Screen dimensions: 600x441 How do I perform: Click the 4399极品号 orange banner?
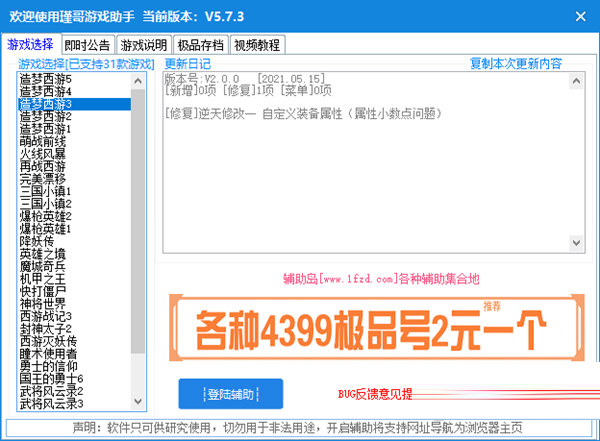point(377,328)
